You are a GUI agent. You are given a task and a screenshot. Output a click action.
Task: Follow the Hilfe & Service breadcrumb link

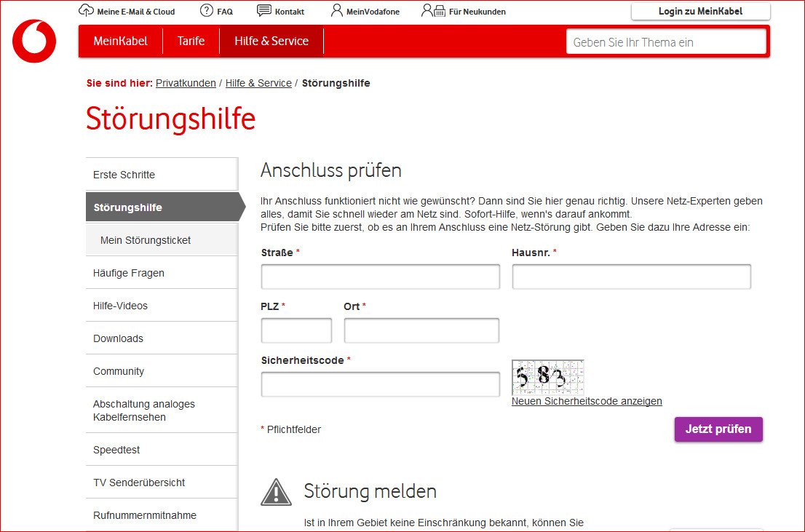(x=259, y=83)
